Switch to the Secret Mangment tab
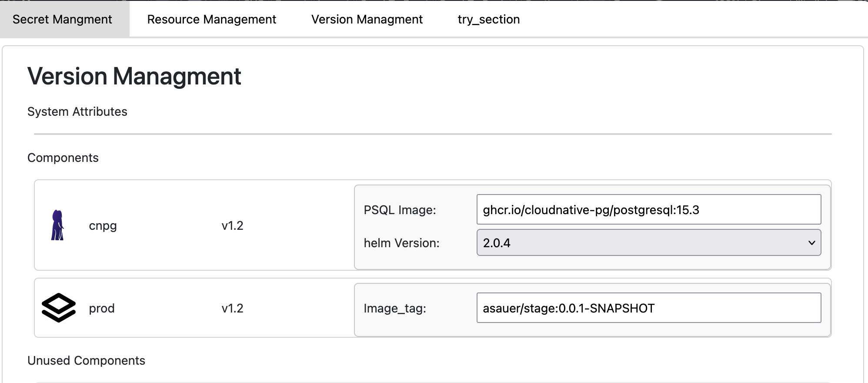Viewport: 868px width, 383px height. tap(62, 19)
